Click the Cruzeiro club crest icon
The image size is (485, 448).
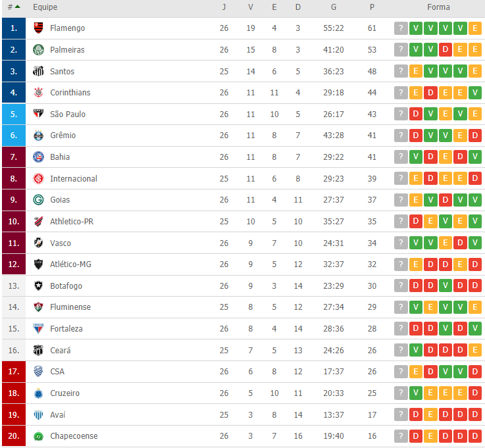click(x=38, y=393)
